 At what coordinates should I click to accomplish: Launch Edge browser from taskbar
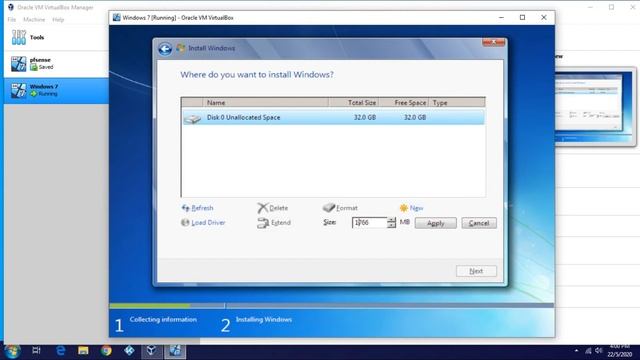(60, 351)
